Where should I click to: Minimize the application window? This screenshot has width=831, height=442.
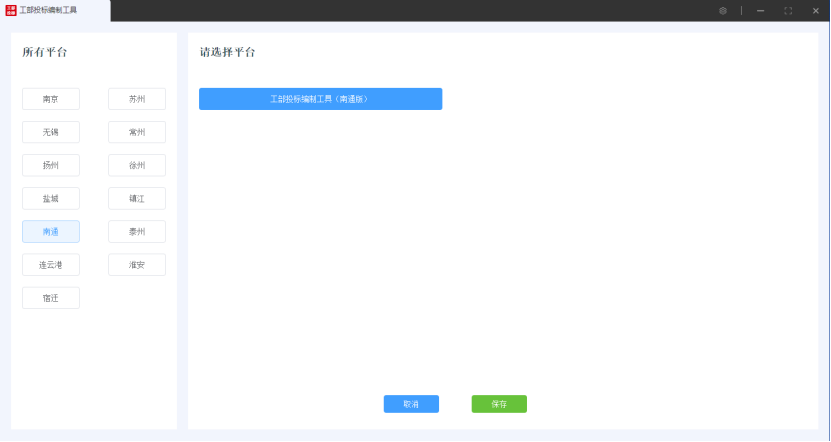pyautogui.click(x=761, y=10)
